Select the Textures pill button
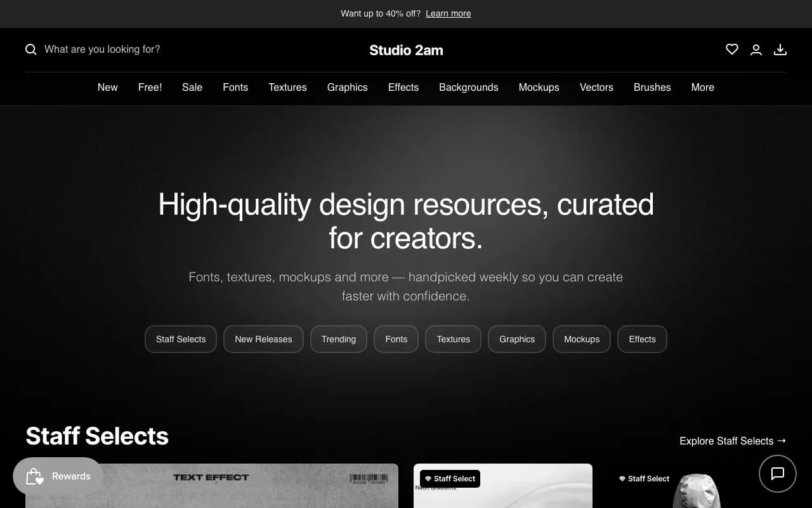This screenshot has height=508, width=812. tap(454, 339)
